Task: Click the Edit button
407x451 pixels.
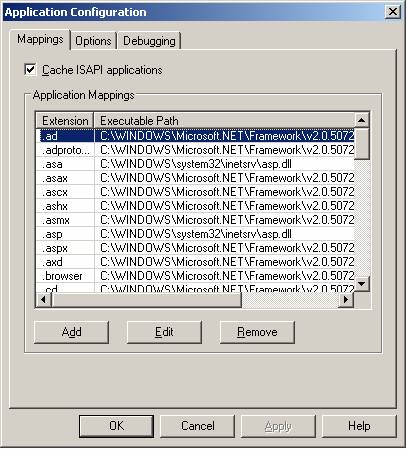Action: pos(164,332)
